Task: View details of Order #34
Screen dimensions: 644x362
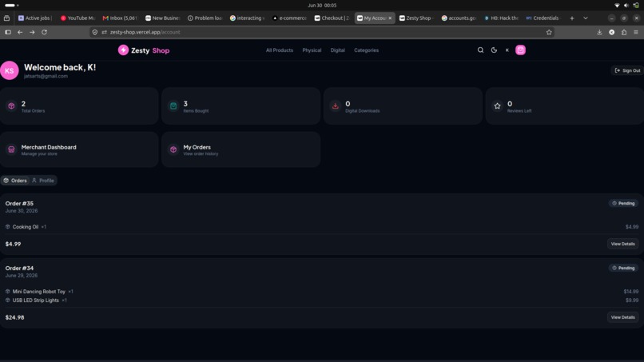Action: tap(622, 317)
